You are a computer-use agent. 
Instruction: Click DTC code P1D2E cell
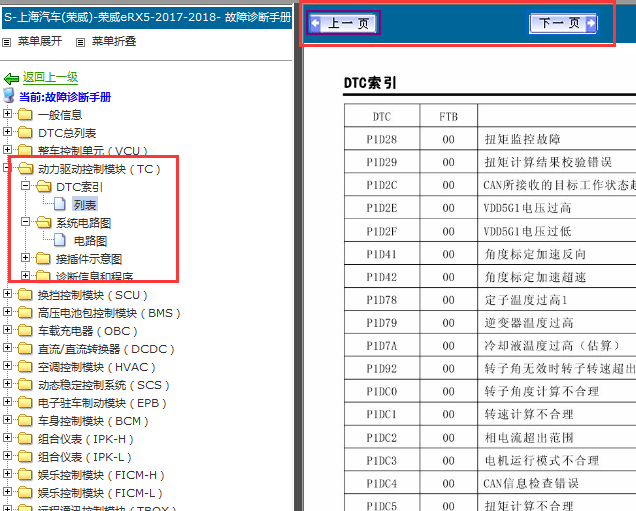382,208
